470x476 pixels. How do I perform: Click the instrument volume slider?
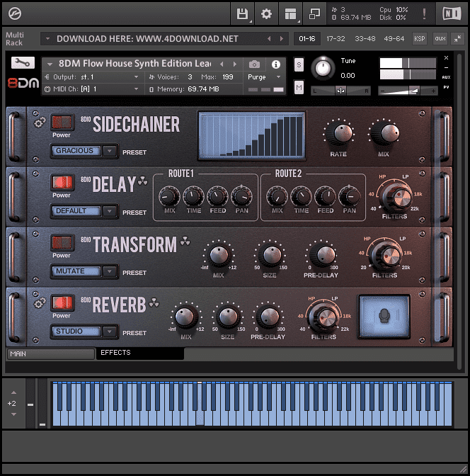click(408, 91)
